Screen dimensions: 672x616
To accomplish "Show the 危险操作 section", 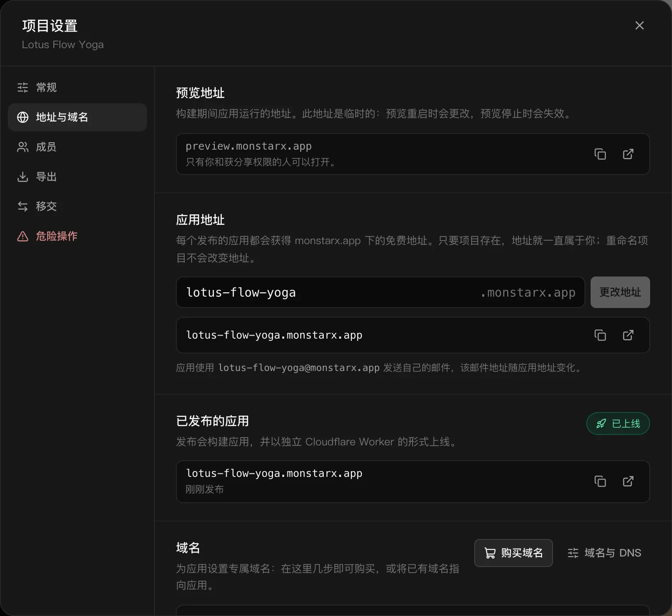I will point(77,236).
